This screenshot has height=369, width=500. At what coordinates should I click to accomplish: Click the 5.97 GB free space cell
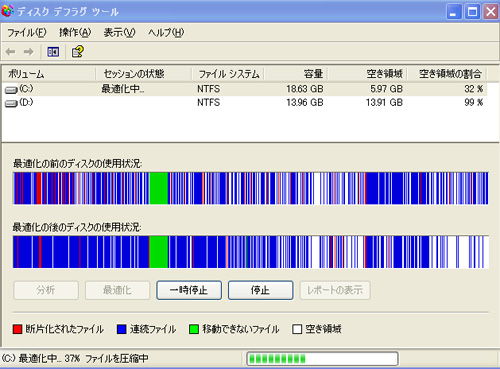coord(386,89)
